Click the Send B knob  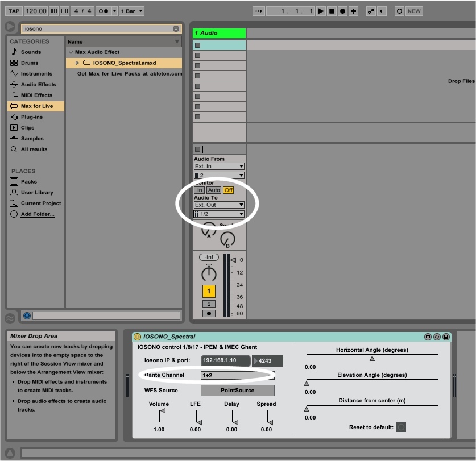click(227, 239)
